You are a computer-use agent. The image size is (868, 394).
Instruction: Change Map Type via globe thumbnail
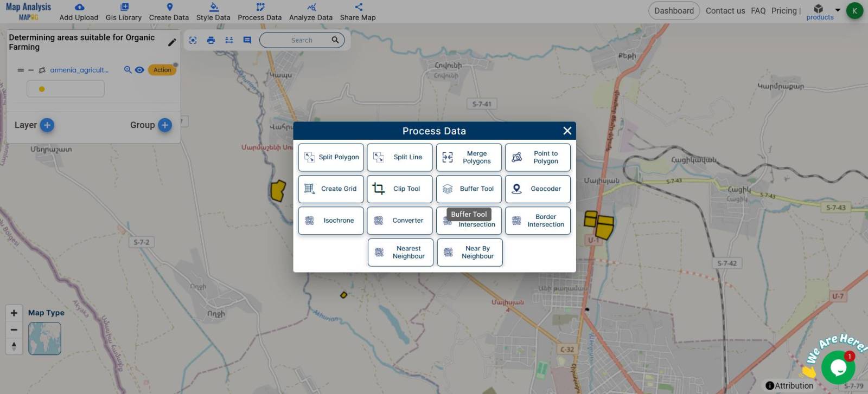pyautogui.click(x=44, y=339)
